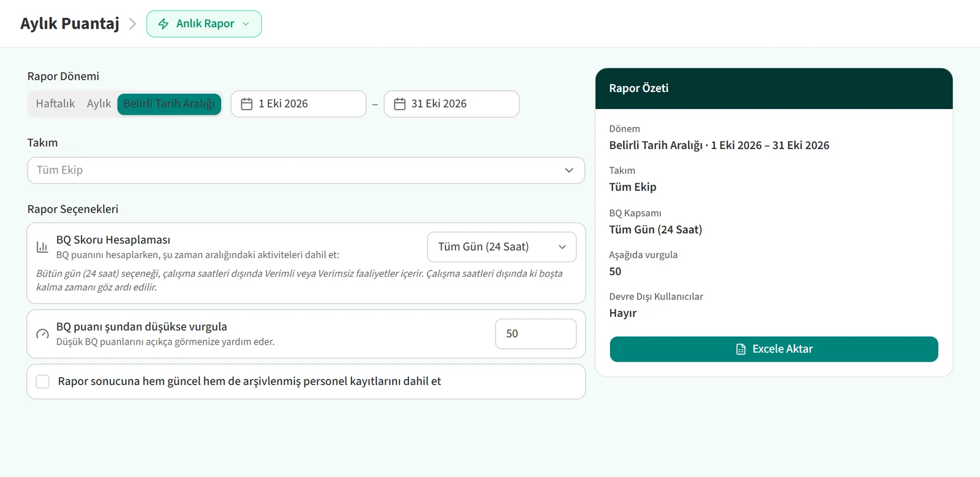This screenshot has width=980, height=477.
Task: Click the calendar icon beside 31 Eki 2026
Action: [x=400, y=104]
